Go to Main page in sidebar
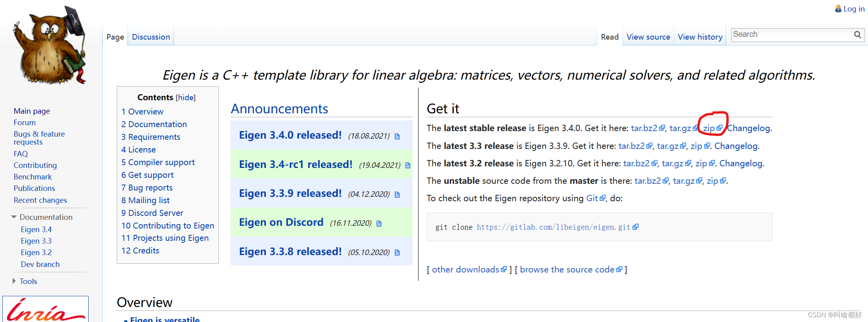This screenshot has width=868, height=322. coord(32,111)
